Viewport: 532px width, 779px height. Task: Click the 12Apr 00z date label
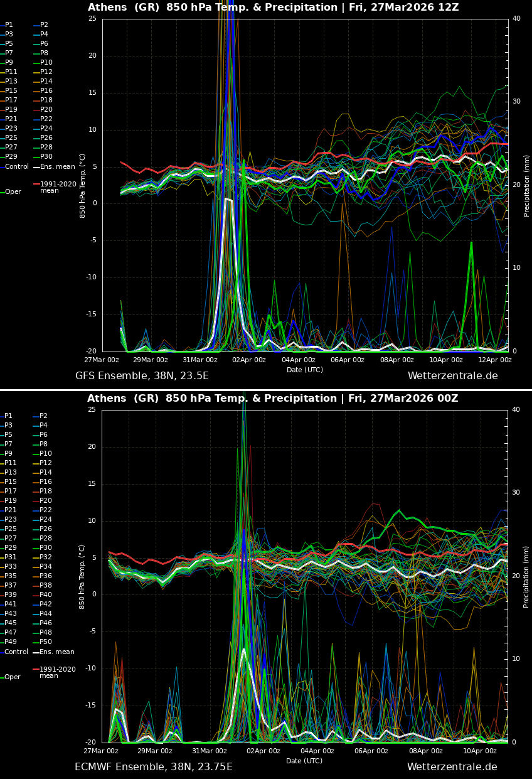[x=494, y=360]
